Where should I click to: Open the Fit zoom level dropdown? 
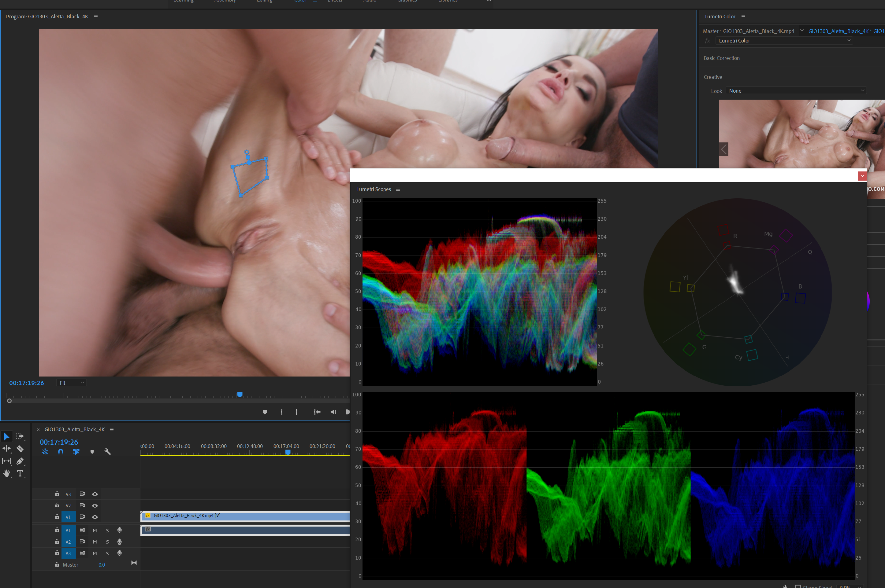tap(71, 383)
